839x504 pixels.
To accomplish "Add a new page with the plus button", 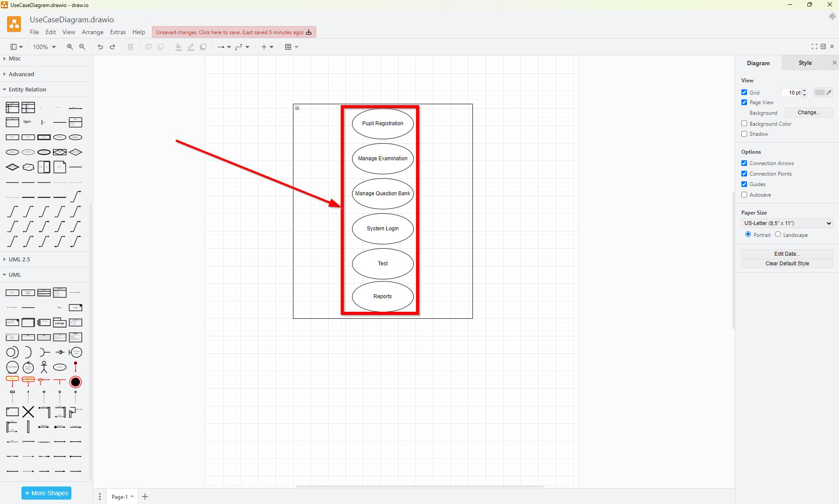I will pyautogui.click(x=145, y=496).
